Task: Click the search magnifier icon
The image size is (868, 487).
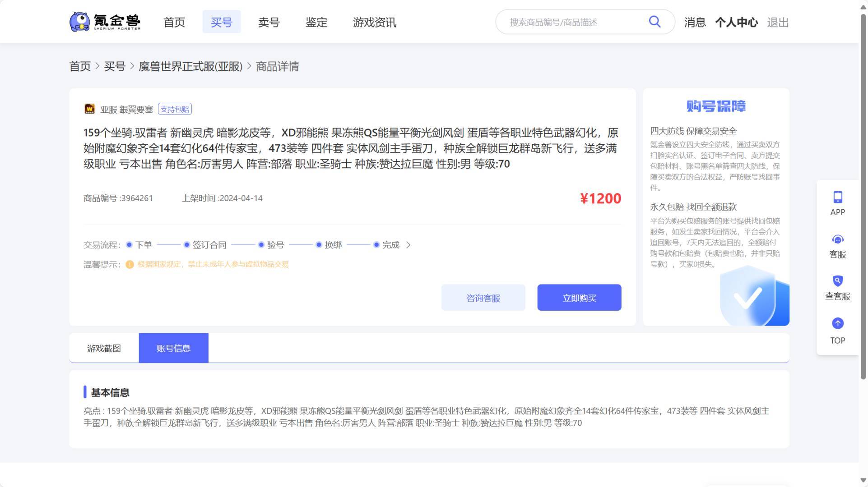Action: point(654,22)
